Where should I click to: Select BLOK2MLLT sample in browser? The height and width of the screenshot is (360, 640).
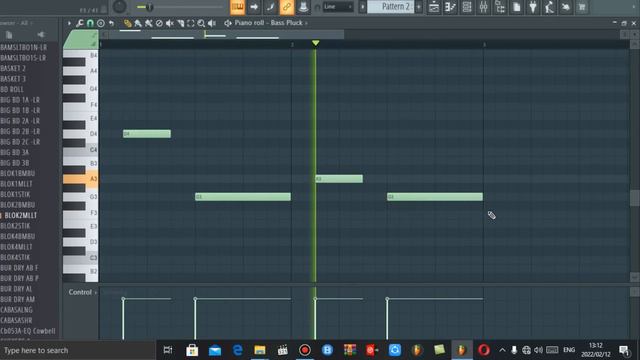click(x=21, y=215)
